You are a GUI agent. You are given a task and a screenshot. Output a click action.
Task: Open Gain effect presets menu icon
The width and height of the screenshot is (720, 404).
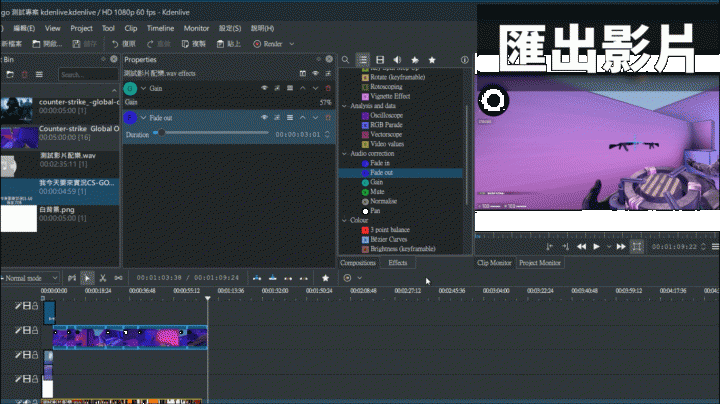point(290,88)
